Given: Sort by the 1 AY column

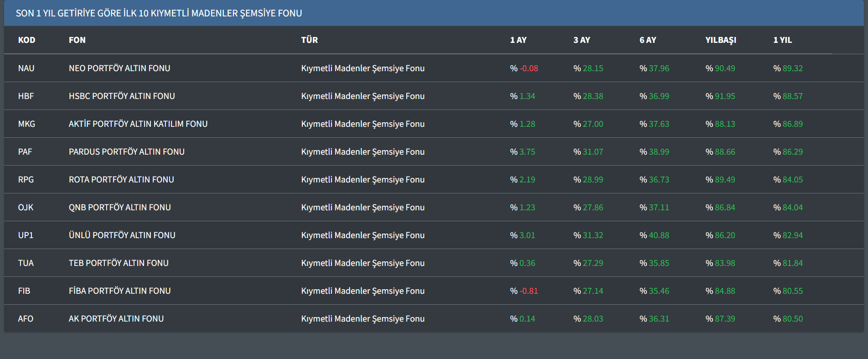Looking at the screenshot, I should [x=518, y=40].
